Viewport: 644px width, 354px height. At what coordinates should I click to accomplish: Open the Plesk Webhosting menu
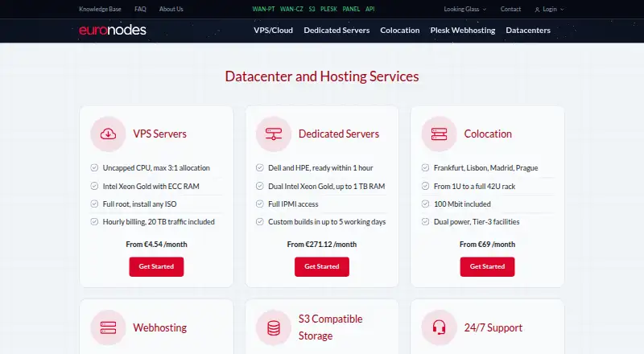[x=463, y=31]
